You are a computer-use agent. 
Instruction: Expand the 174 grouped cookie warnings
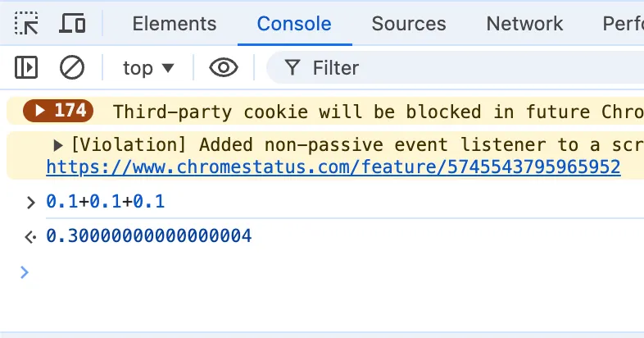38,111
